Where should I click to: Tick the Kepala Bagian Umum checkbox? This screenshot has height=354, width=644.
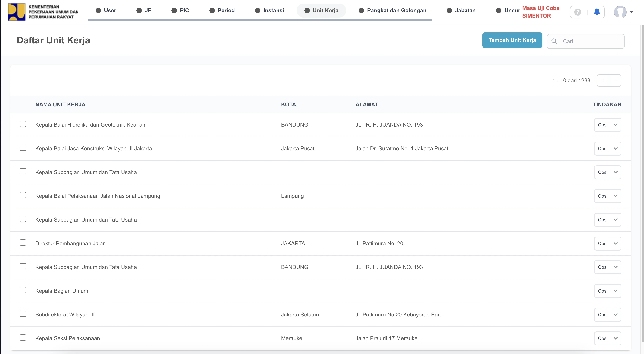point(23,290)
